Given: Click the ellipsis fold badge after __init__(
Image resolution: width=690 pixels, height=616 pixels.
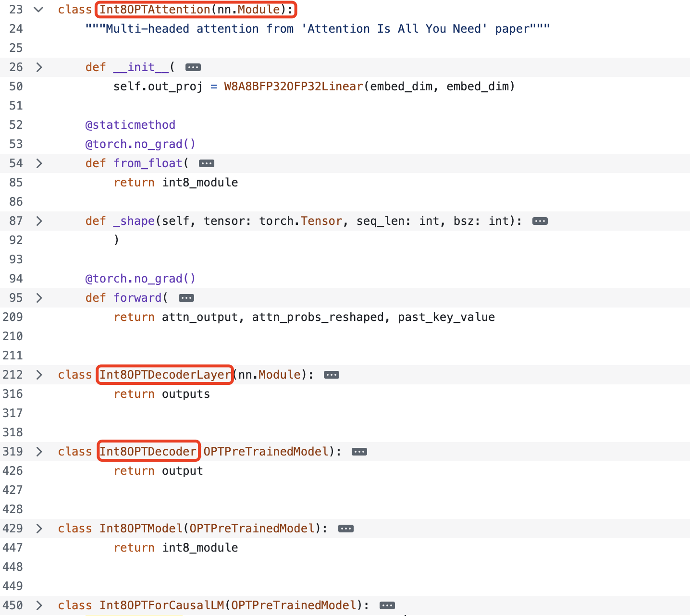Looking at the screenshot, I should tap(193, 67).
